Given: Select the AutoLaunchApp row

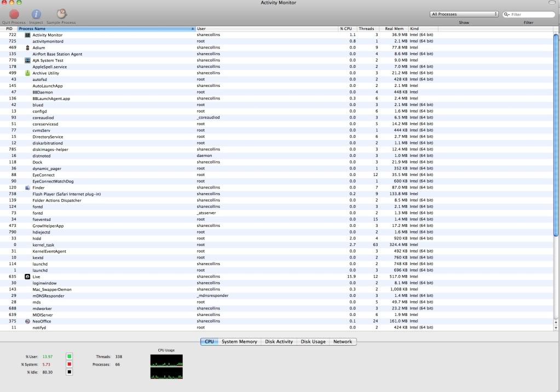Looking at the screenshot, I should (277, 86).
